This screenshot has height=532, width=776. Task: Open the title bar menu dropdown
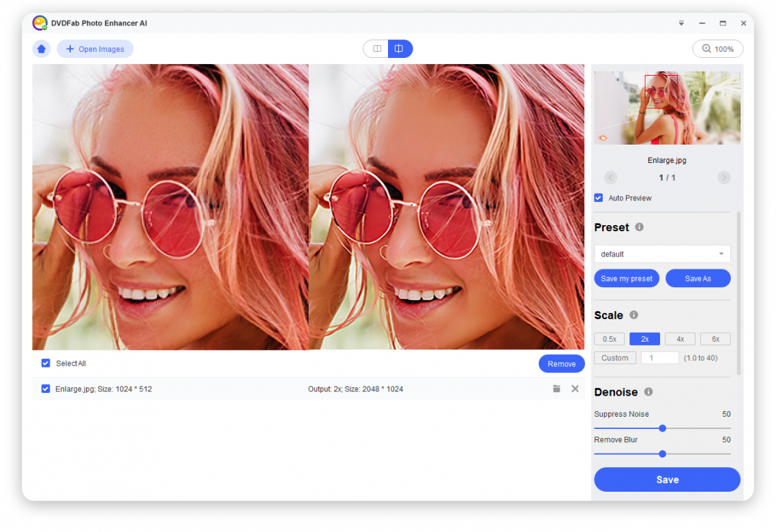coord(681,23)
